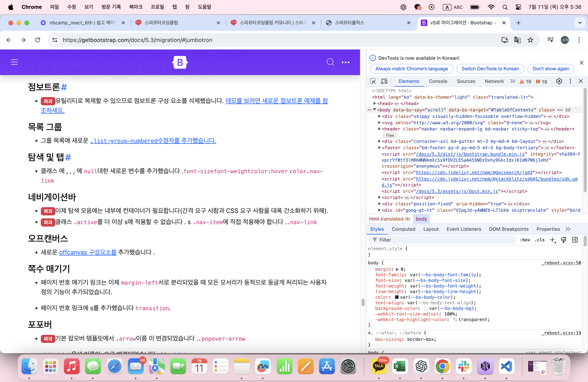
Task: Click the Bootstrap B logo
Action: [180, 62]
